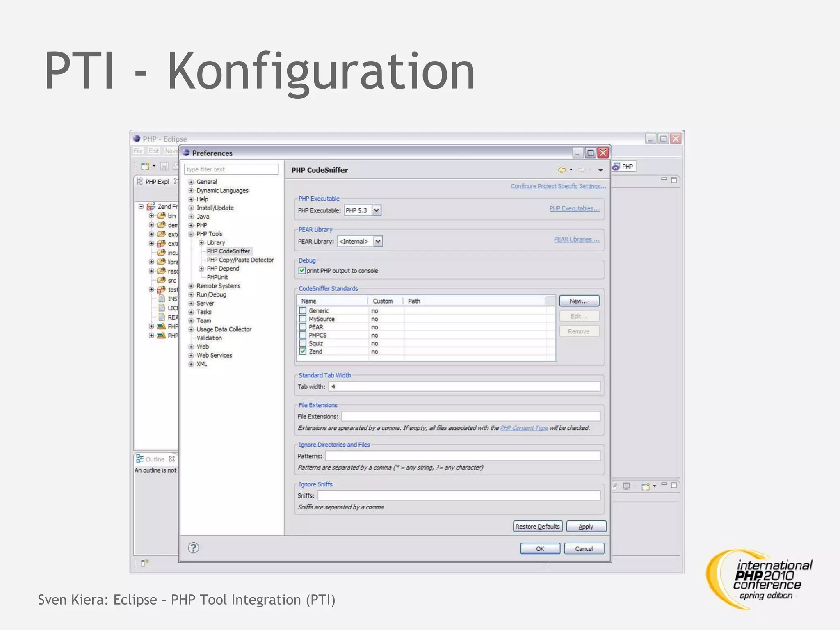Viewport: 840px width, 630px height.
Task: Switch to the PHP Explorer tab
Action: (x=157, y=182)
